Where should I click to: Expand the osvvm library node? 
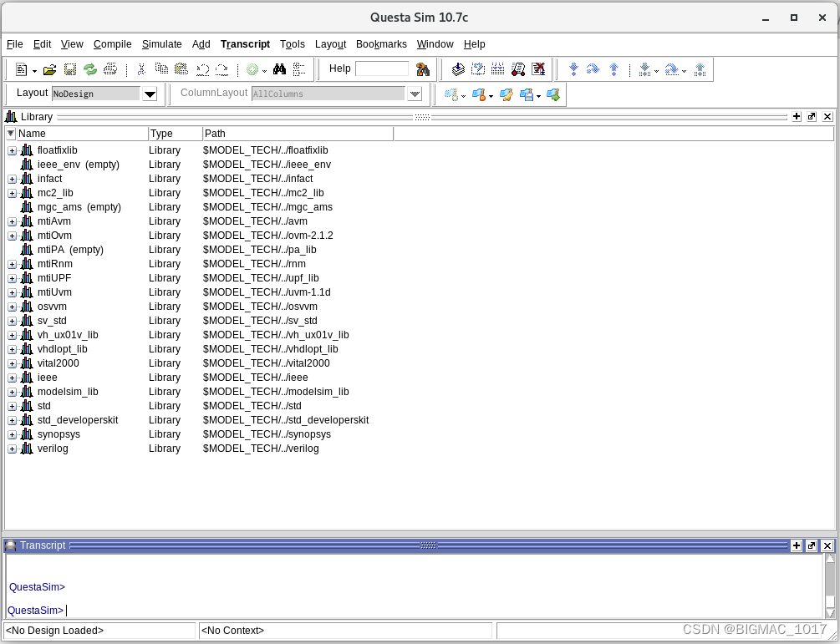coord(12,307)
